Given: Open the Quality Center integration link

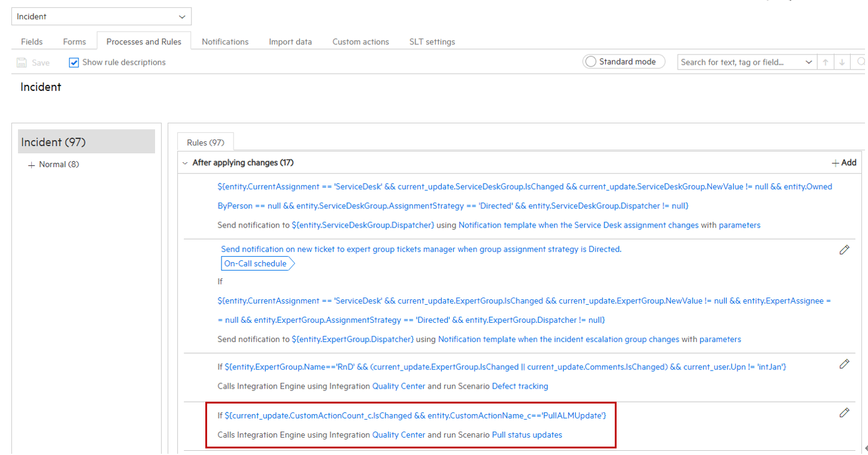Looking at the screenshot, I should (399, 386).
